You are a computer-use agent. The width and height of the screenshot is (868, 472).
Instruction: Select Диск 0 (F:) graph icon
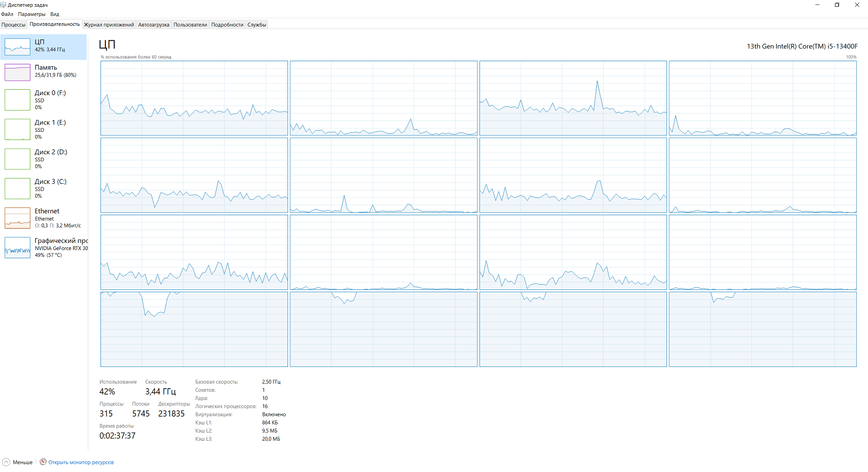17,100
